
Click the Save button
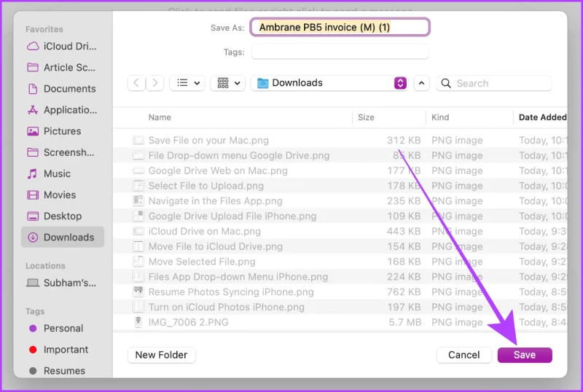[x=525, y=355]
